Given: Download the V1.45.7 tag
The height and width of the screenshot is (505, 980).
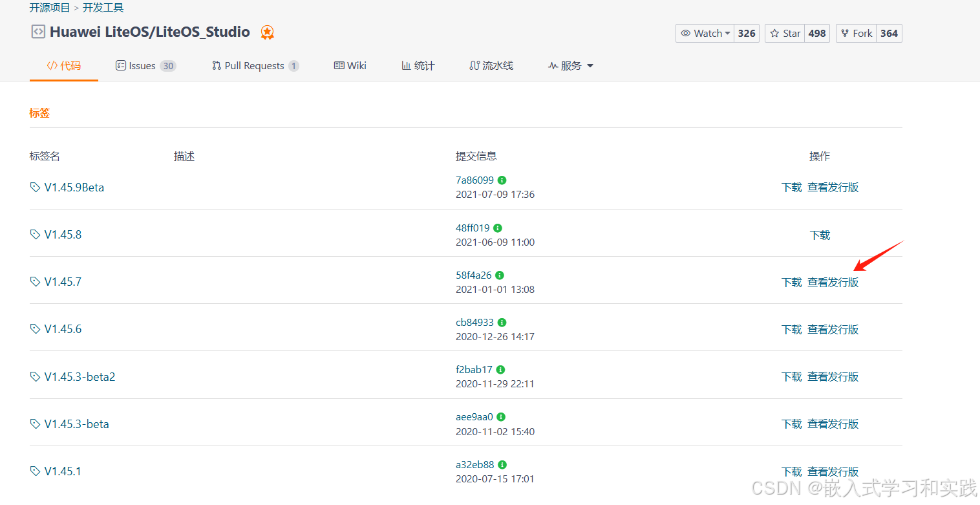Looking at the screenshot, I should (x=792, y=283).
